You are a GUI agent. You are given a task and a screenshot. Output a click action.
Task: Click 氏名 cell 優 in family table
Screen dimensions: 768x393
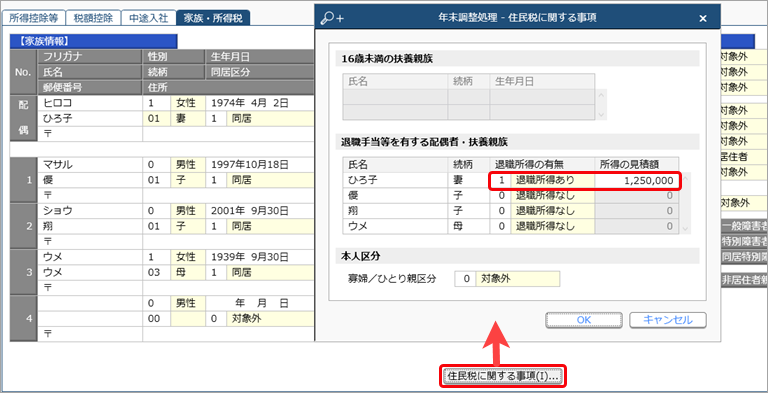pyautogui.click(x=90, y=180)
